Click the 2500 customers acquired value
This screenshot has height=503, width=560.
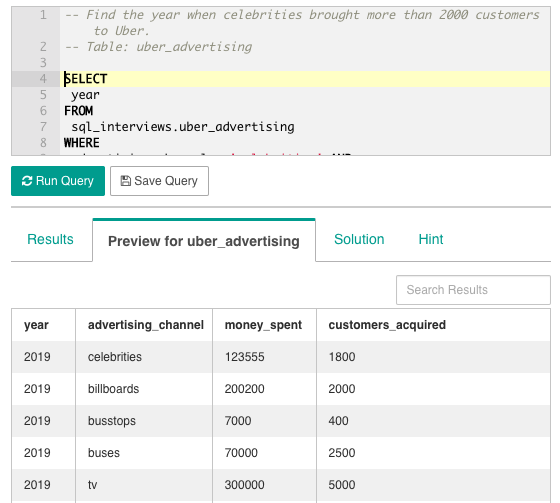click(342, 453)
